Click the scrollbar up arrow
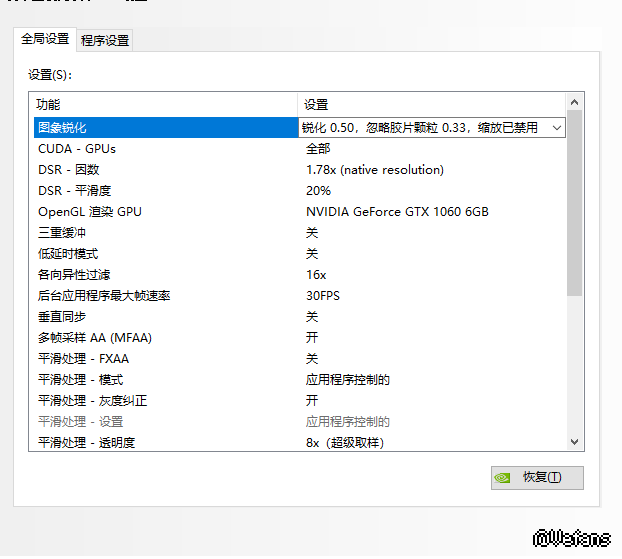This screenshot has width=622, height=559. 574,102
